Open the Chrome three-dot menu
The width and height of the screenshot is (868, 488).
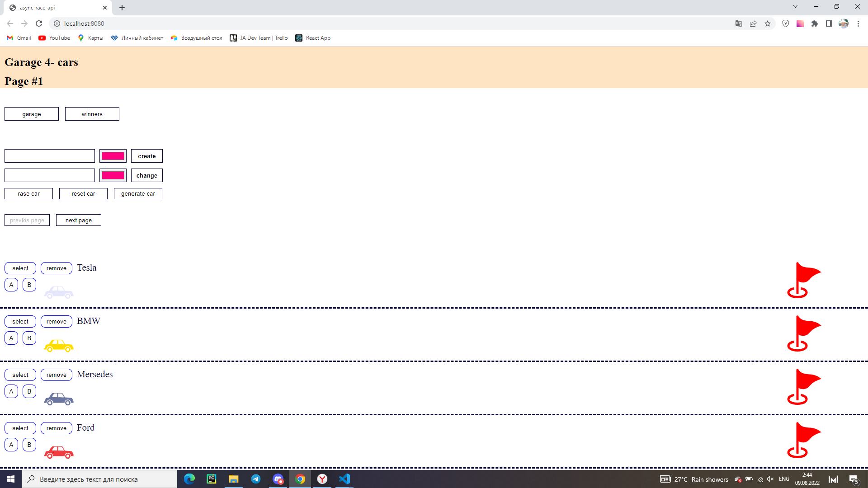pyautogui.click(x=858, y=23)
